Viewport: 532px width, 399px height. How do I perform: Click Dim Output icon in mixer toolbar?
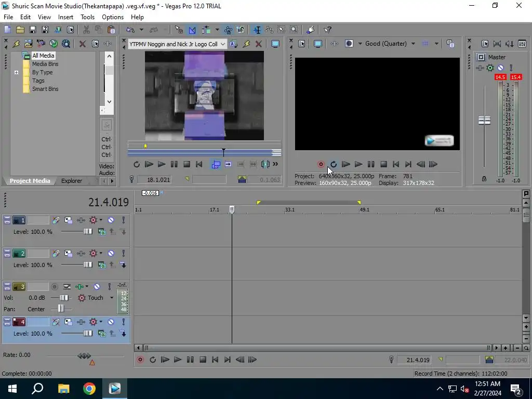coord(510,44)
